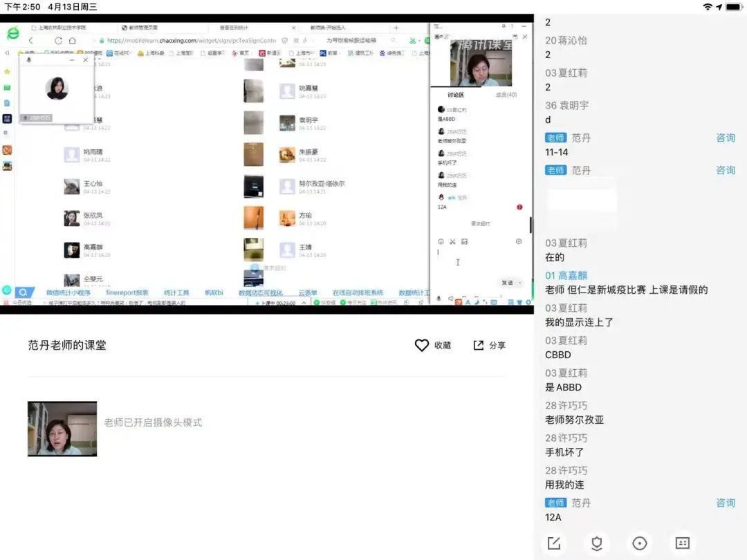Screen dimensions: 747x560
Task: Open the teacher camera thumbnail
Action: 62,429
